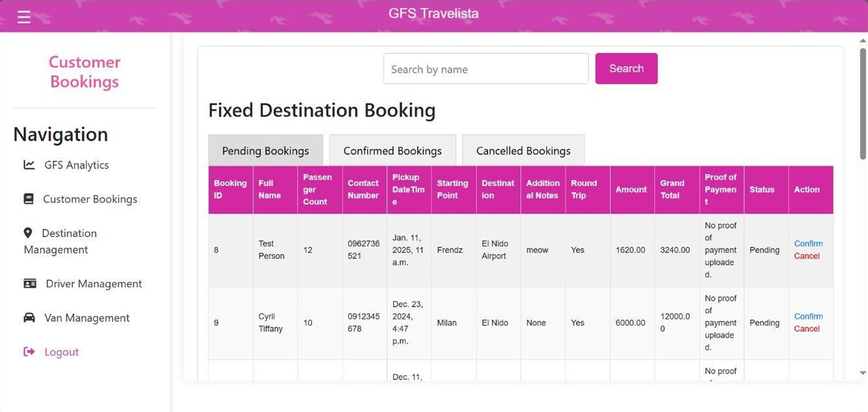The height and width of the screenshot is (412, 868).
Task: Cancel booking 9 for Cyril Tiffany
Action: pyautogui.click(x=806, y=329)
